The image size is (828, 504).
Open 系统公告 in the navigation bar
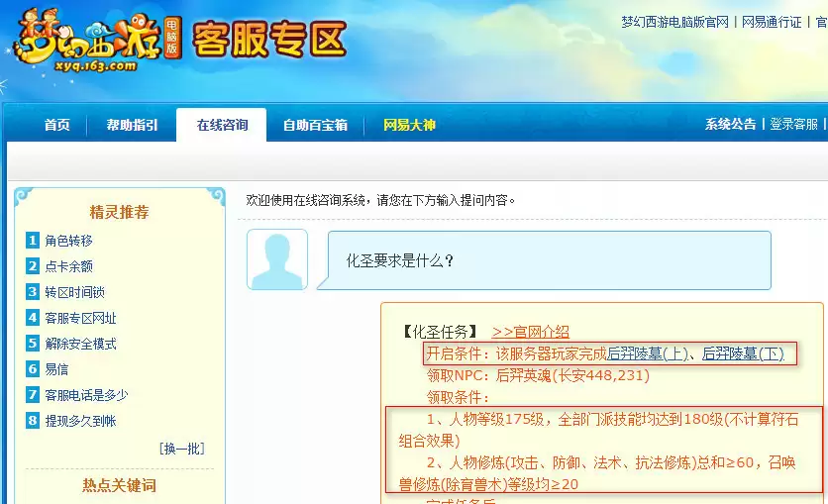pyautogui.click(x=731, y=124)
